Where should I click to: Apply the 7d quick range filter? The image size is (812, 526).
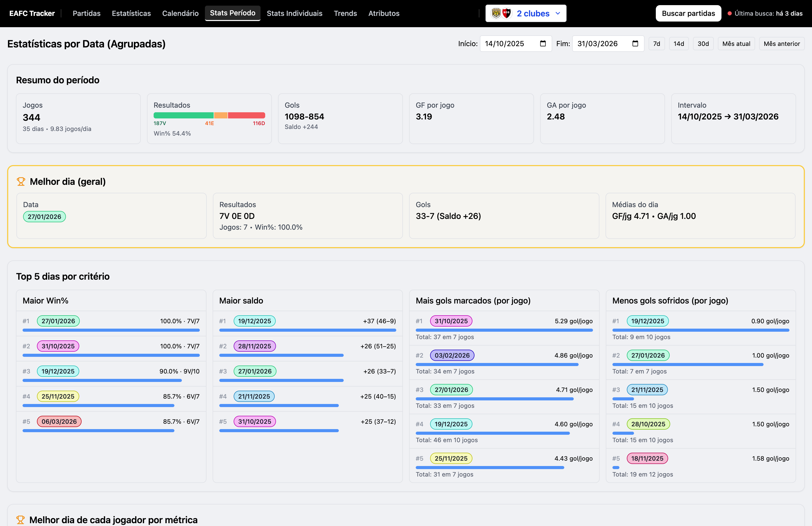656,44
